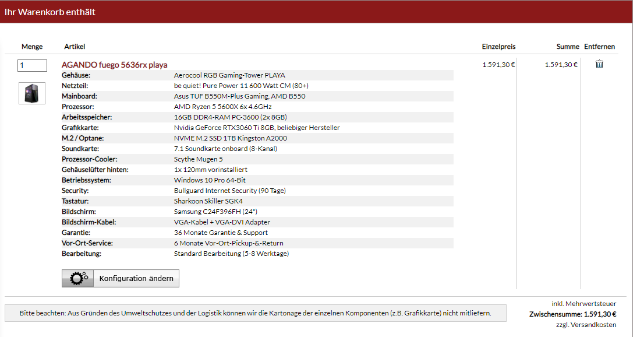Viewport: 644px width, 337px height.
Task: Remove item with the trash can icon
Action: tap(599, 64)
